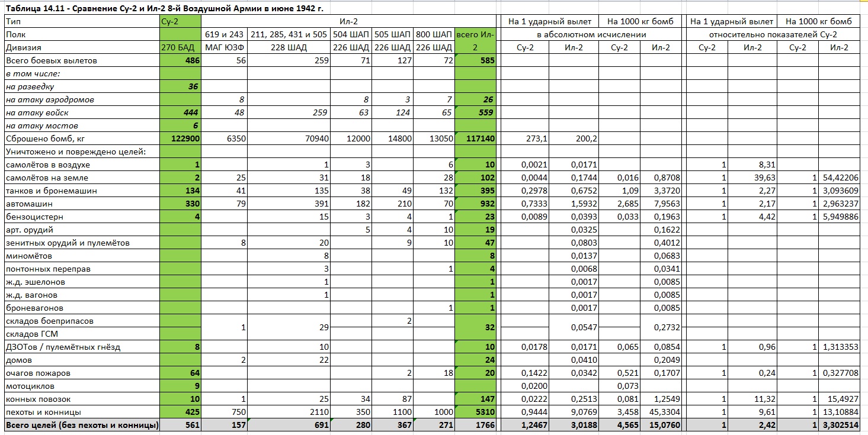This screenshot has height=435, width=868.
Task: Click total targets value 1766
Action: [475, 425]
